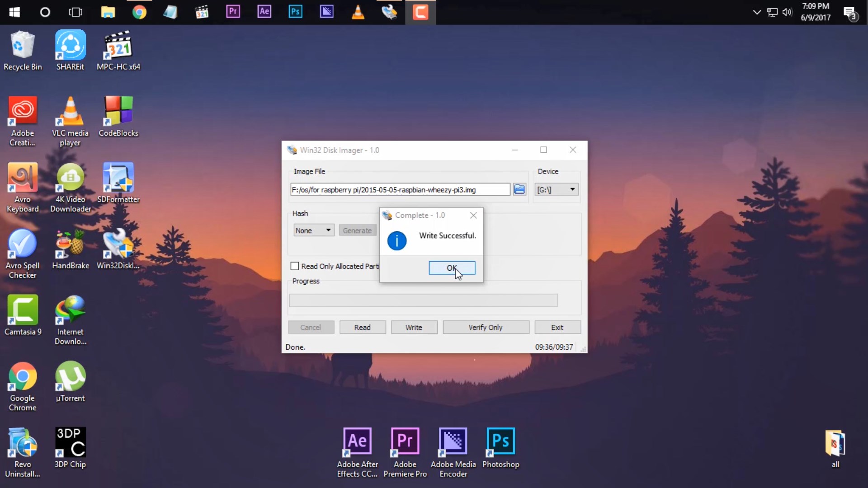Show hidden system tray icons chevron
Screen dimensions: 868x488
tap(757, 12)
